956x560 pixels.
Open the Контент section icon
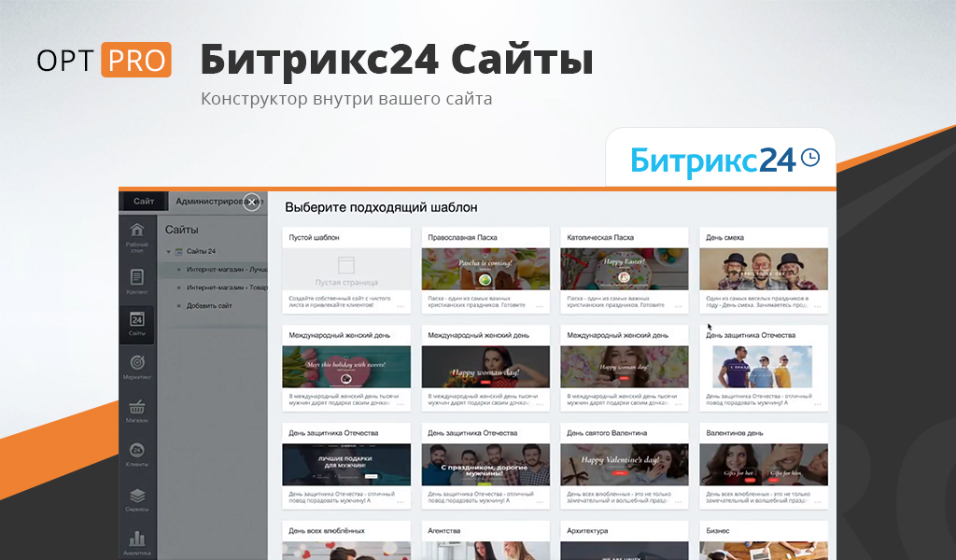(x=136, y=280)
